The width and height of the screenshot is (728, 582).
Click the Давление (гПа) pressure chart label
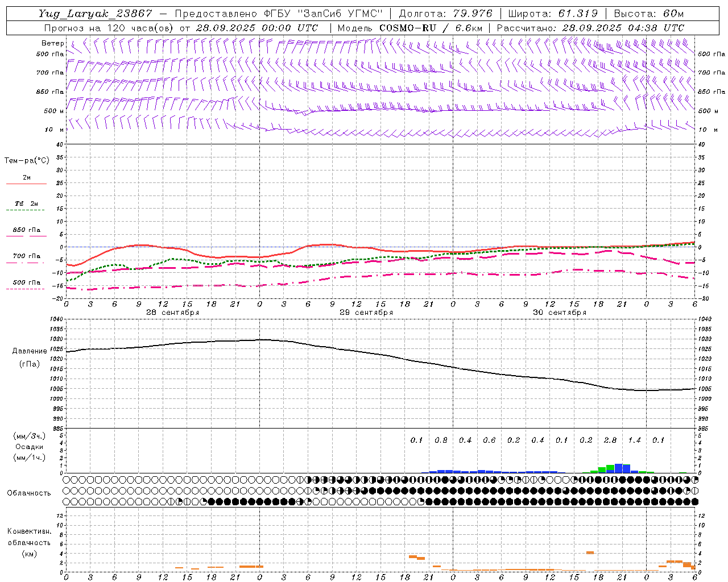point(29,357)
